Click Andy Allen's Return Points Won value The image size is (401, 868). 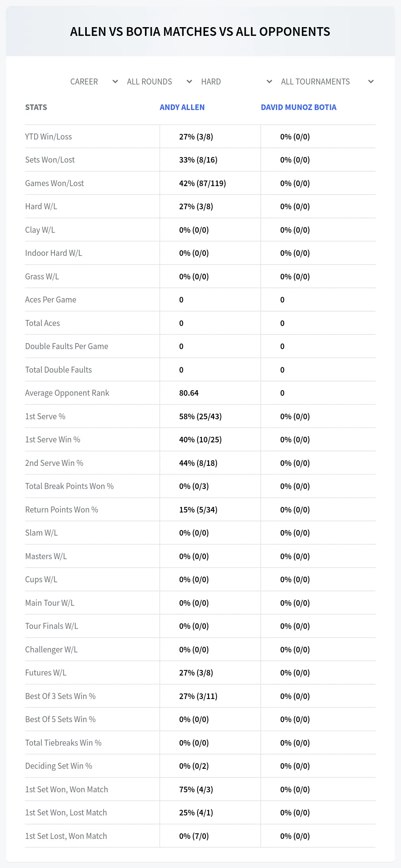(198, 510)
